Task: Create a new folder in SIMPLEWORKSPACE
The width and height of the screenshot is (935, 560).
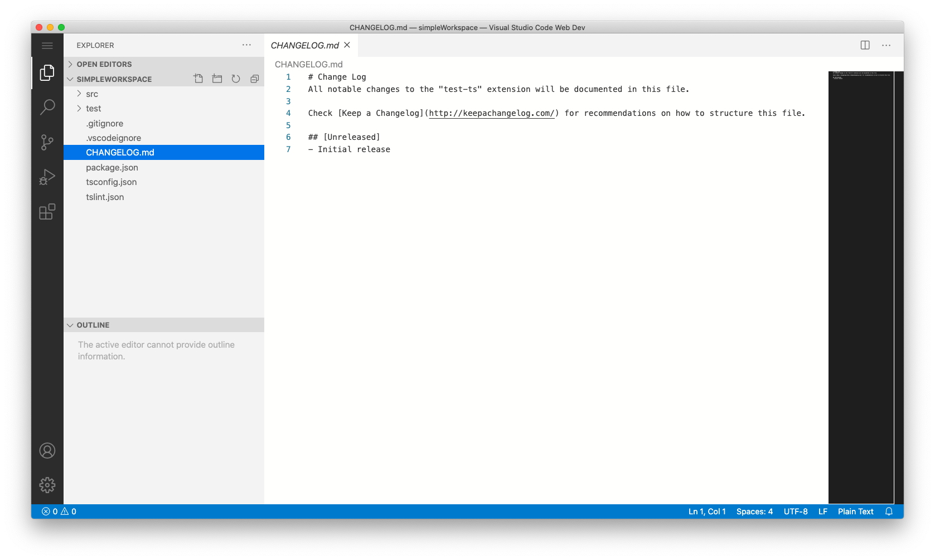Action: pos(217,79)
